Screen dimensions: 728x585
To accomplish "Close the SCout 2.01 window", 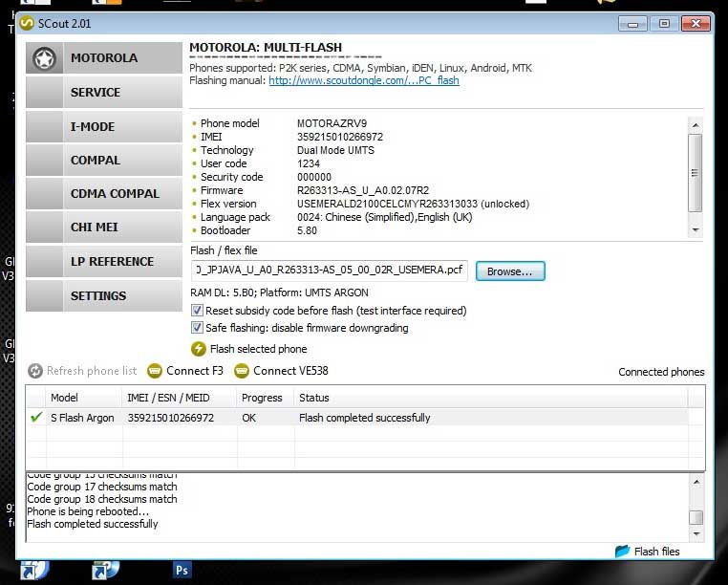I will 696,24.
